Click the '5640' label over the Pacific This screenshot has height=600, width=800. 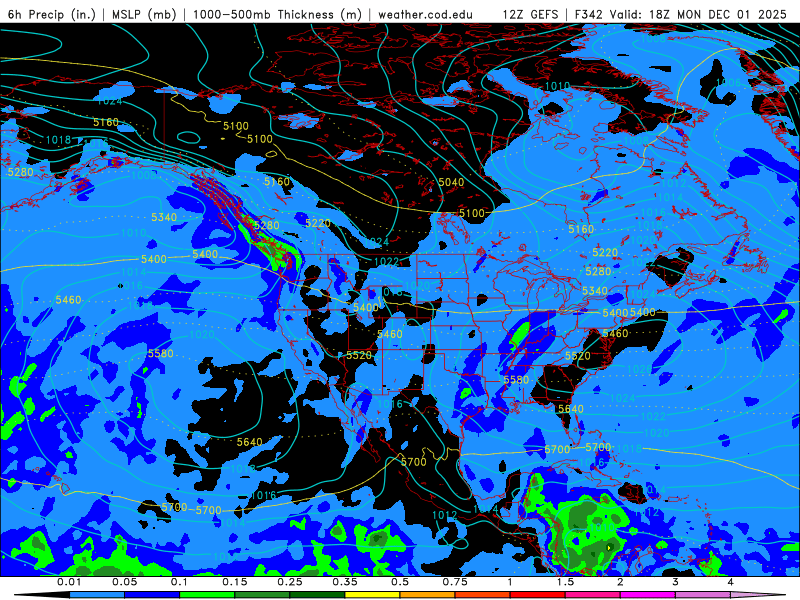[x=249, y=442]
